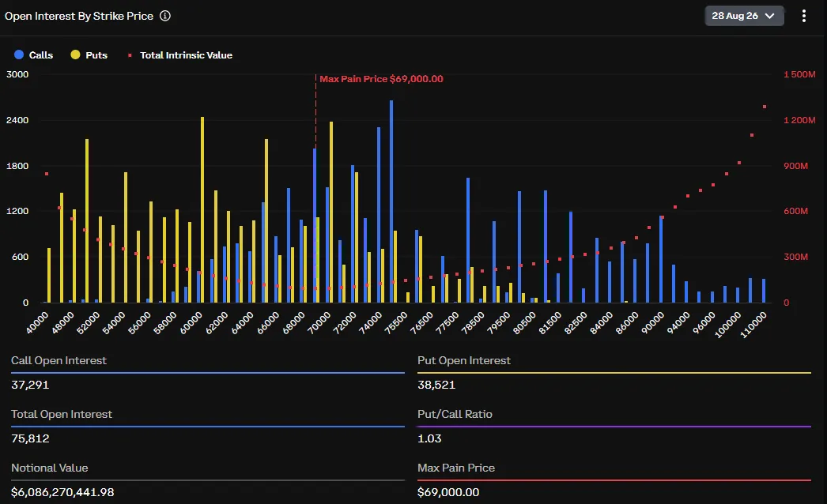Image resolution: width=827 pixels, height=504 pixels.
Task: Open the three-dot options menu
Action: (x=804, y=16)
